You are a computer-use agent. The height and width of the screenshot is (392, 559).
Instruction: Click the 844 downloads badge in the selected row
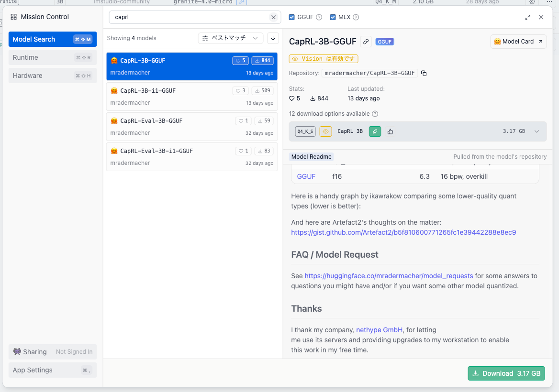pos(262,61)
